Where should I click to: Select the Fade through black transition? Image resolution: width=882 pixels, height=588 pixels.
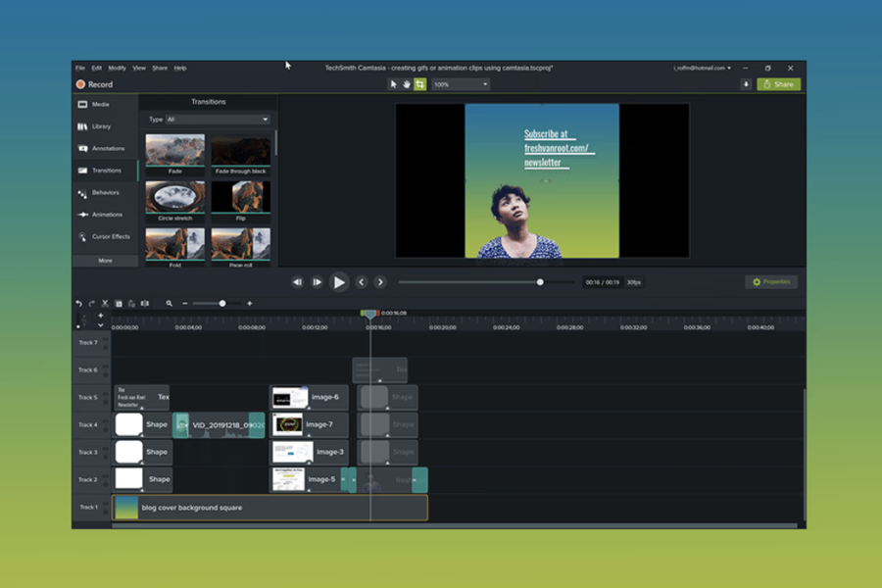[241, 154]
